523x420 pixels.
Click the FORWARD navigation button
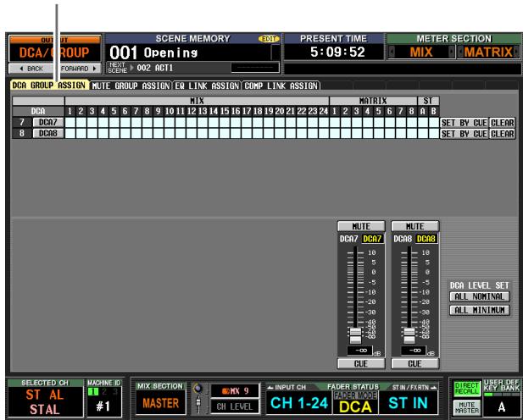[x=78, y=69]
